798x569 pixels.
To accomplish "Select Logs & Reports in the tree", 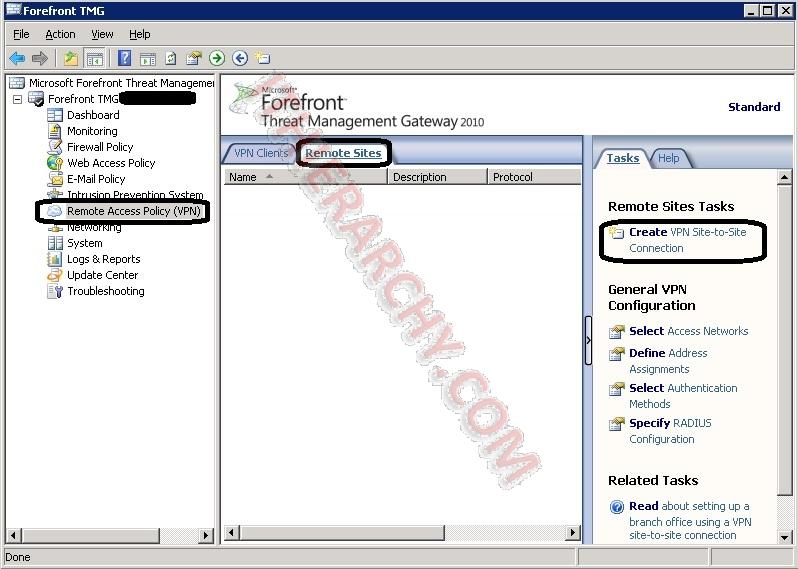I will 103,259.
